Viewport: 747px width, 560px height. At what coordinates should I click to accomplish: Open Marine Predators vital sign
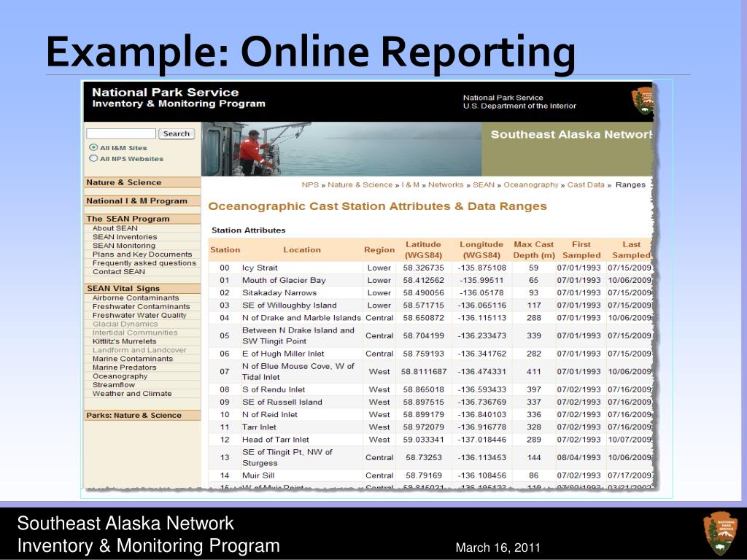pos(124,367)
